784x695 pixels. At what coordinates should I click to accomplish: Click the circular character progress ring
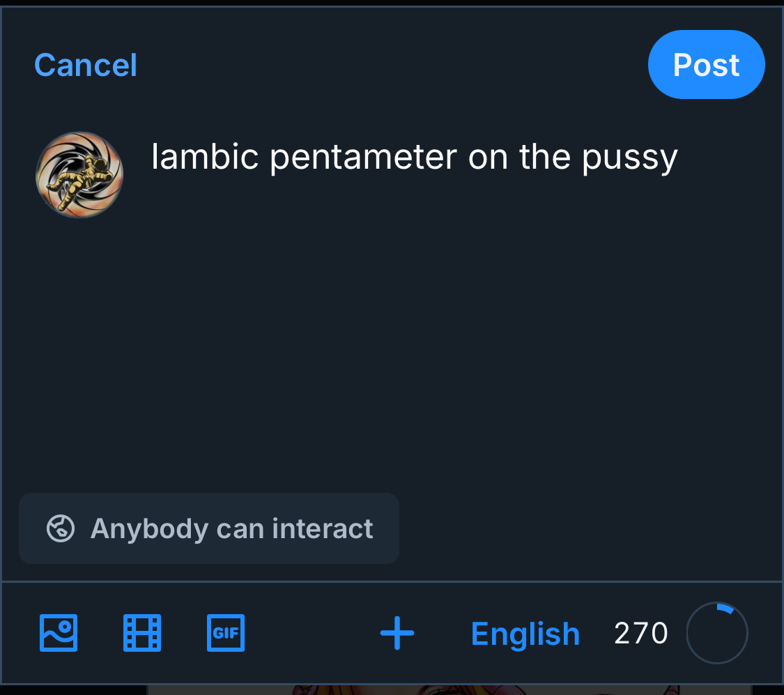717,633
